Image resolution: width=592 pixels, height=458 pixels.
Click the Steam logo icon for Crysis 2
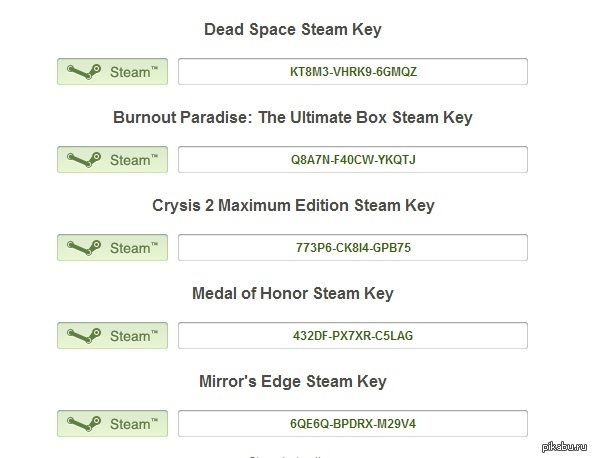[84, 248]
